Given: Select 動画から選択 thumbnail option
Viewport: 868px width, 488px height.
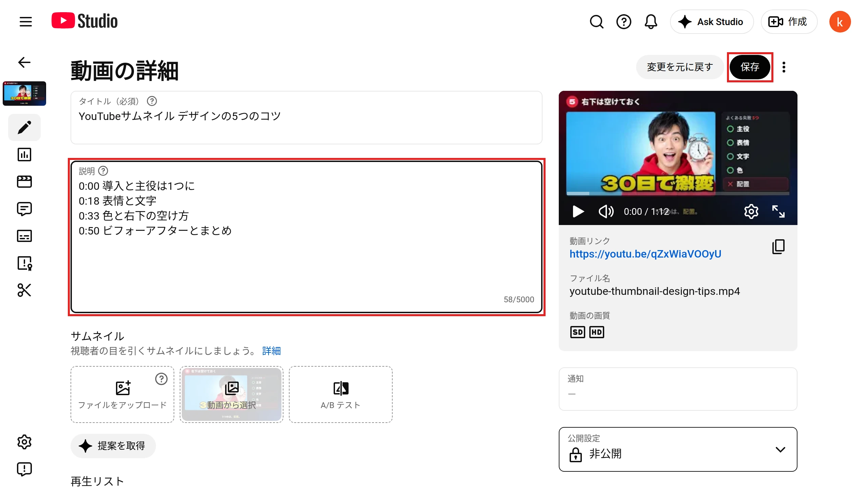Looking at the screenshot, I should [232, 394].
